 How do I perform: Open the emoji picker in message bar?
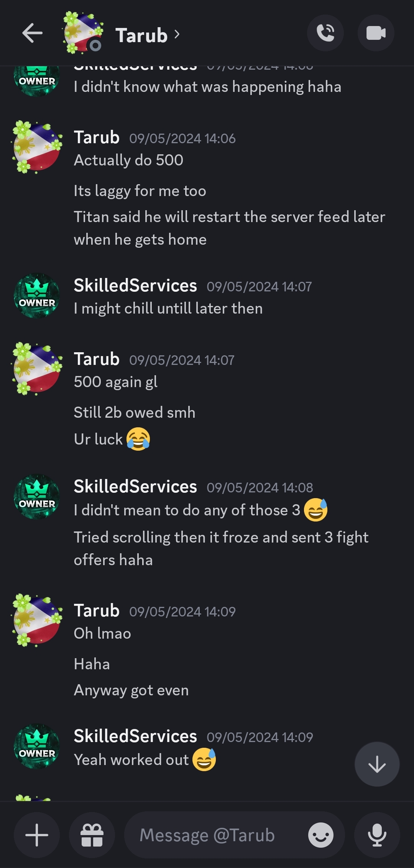[321, 835]
